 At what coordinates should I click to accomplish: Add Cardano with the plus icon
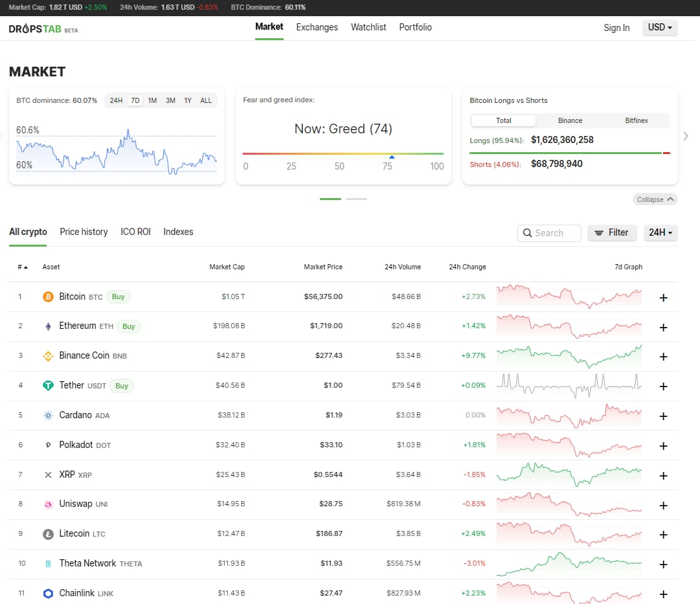tap(663, 416)
